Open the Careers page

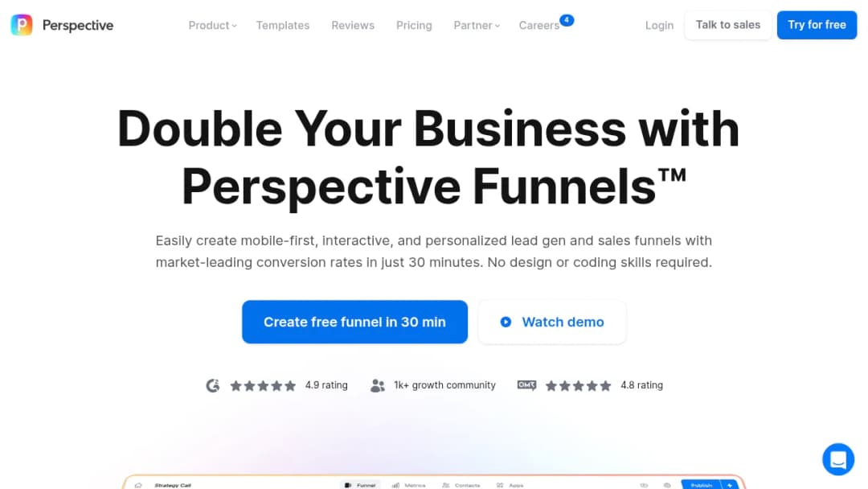click(x=539, y=26)
